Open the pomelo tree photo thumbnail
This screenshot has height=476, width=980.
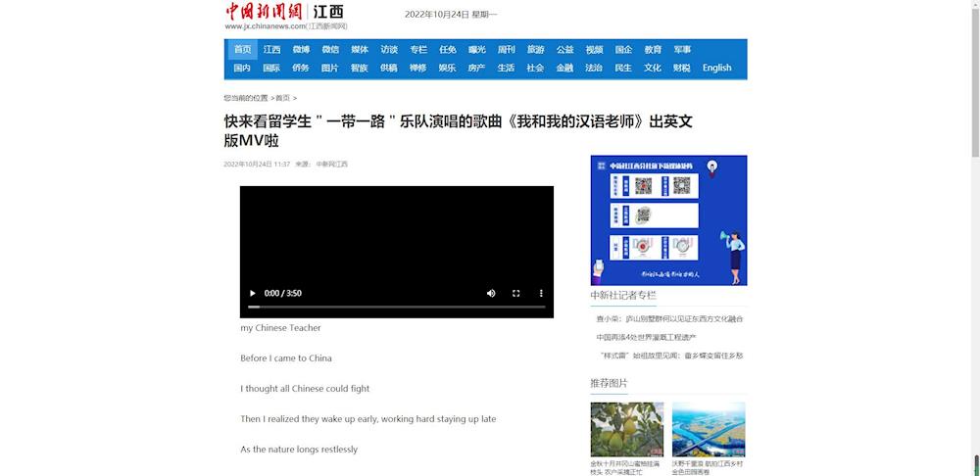pos(626,429)
